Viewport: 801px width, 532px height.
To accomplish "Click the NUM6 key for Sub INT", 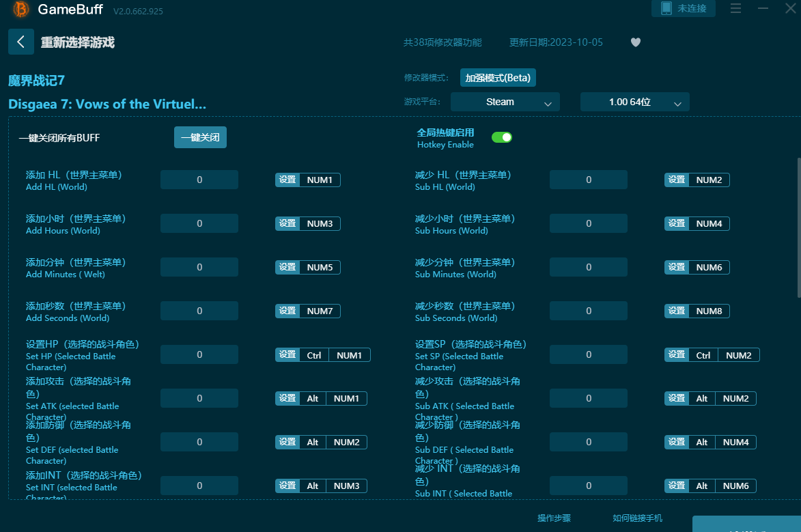I will coord(735,486).
